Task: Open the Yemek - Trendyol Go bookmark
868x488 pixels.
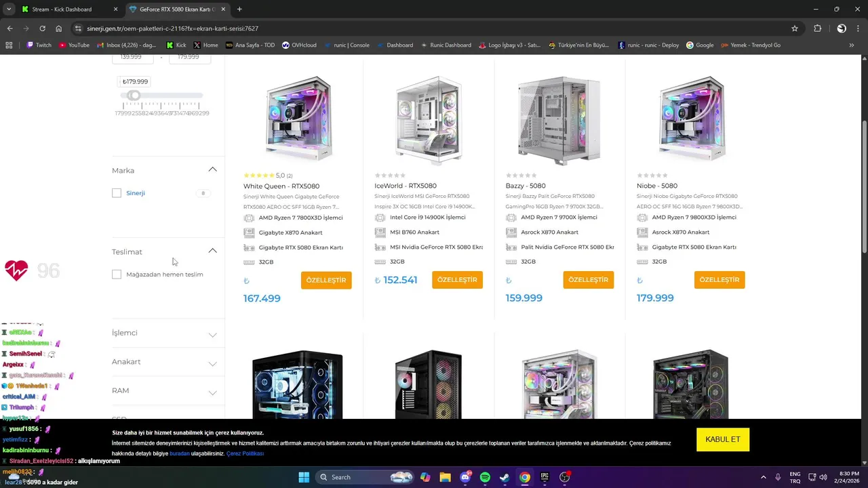Action: [x=750, y=45]
